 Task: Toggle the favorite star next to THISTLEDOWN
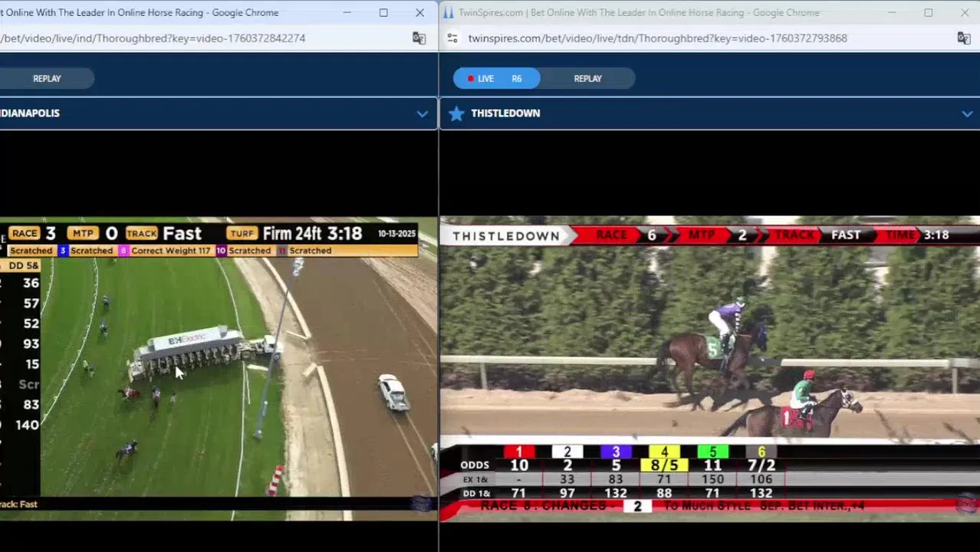pyautogui.click(x=456, y=113)
